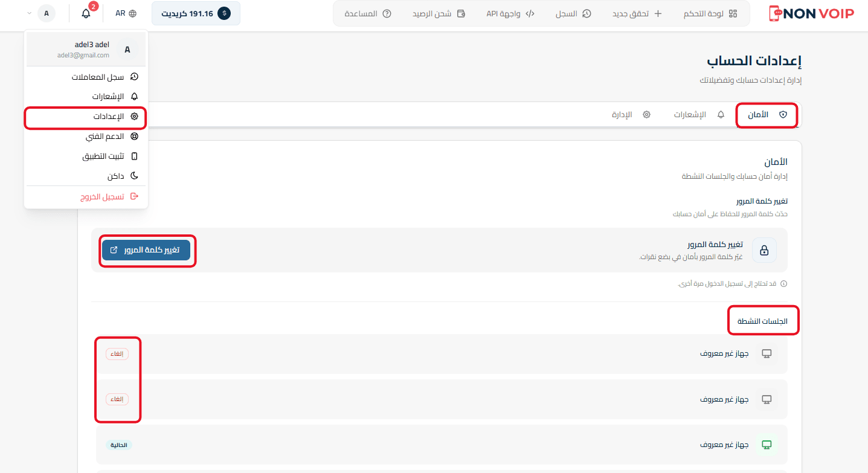Open the notifications bell with badge 2
Screen dimensions: 868x473
86,13
